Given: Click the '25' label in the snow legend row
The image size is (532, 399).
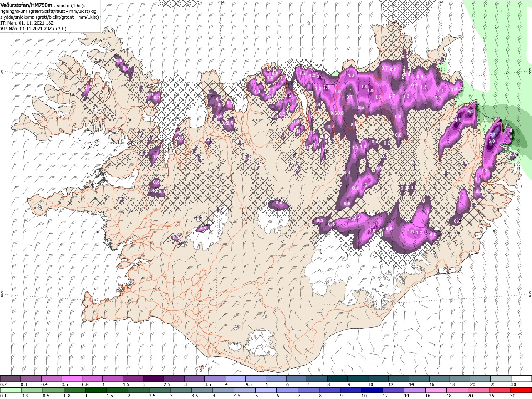Looking at the screenshot, I should [x=493, y=384].
